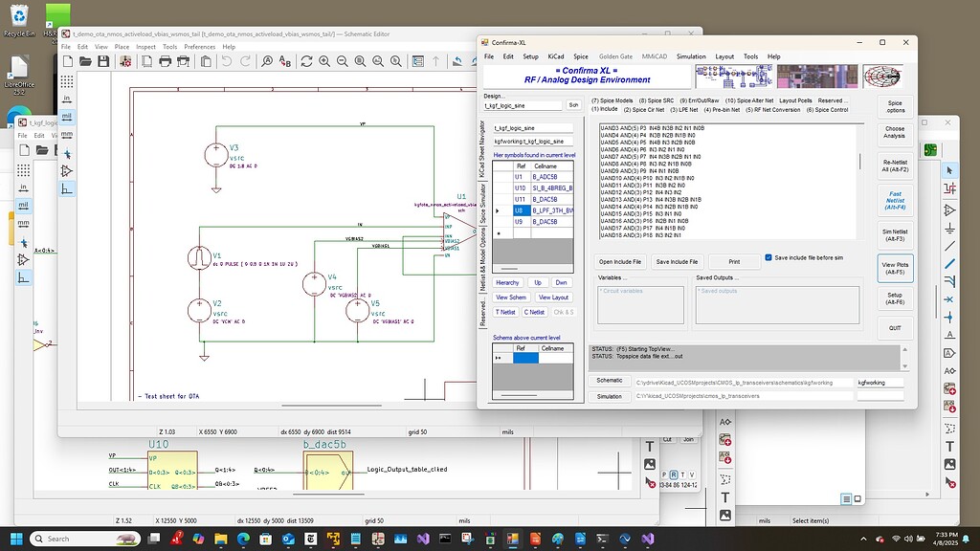Image resolution: width=980 pixels, height=551 pixels.
Task: Click the T Netlist button
Action: 505,312
